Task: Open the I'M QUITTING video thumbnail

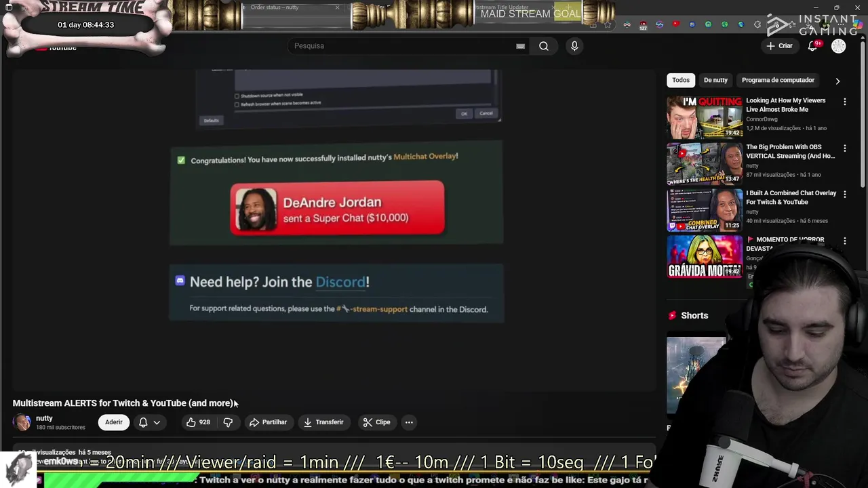Action: [705, 117]
